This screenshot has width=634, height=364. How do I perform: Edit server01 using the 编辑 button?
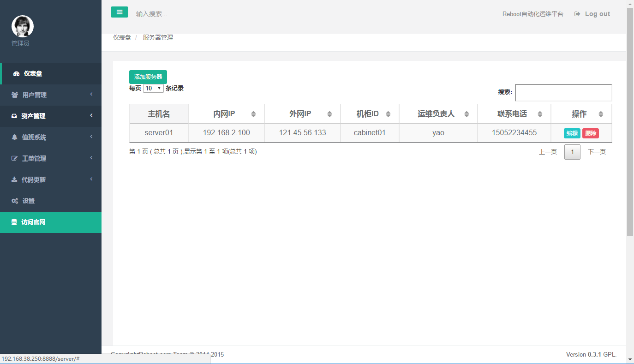click(x=572, y=133)
